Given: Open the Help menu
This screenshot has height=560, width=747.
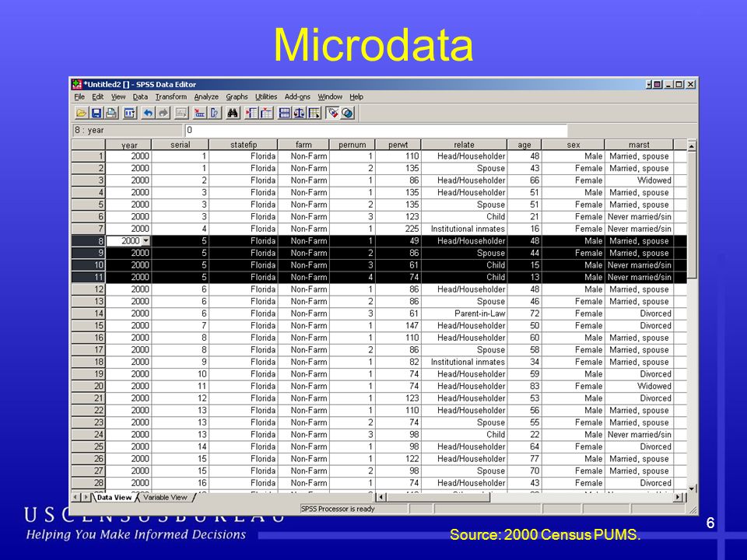Looking at the screenshot, I should pyautogui.click(x=356, y=96).
